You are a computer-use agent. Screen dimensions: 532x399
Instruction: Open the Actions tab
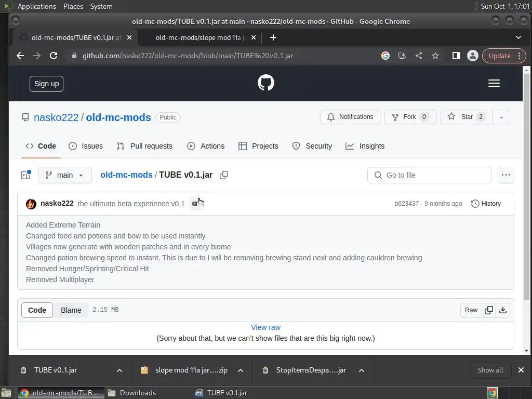click(x=206, y=146)
